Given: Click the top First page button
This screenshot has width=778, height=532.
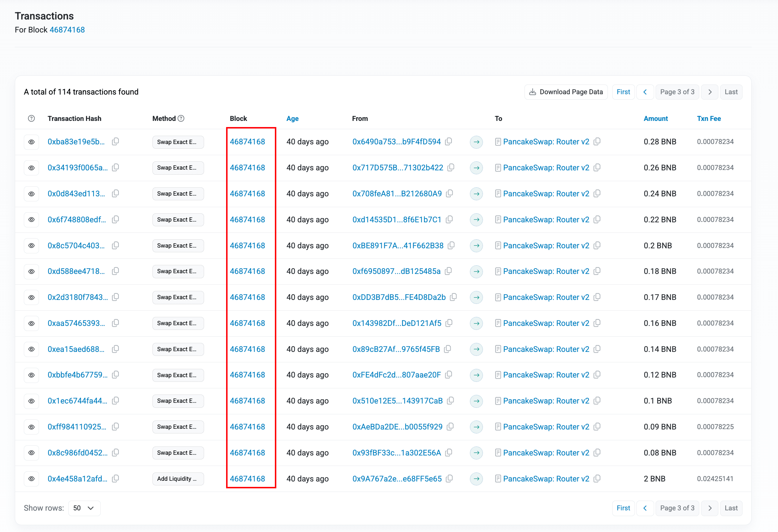Looking at the screenshot, I should [x=623, y=92].
